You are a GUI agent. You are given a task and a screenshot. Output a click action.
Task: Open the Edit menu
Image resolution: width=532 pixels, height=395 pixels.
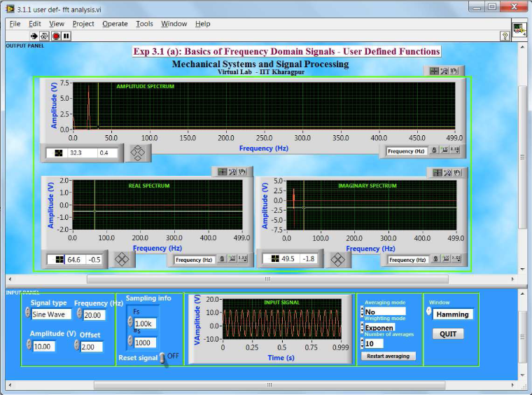(34, 24)
